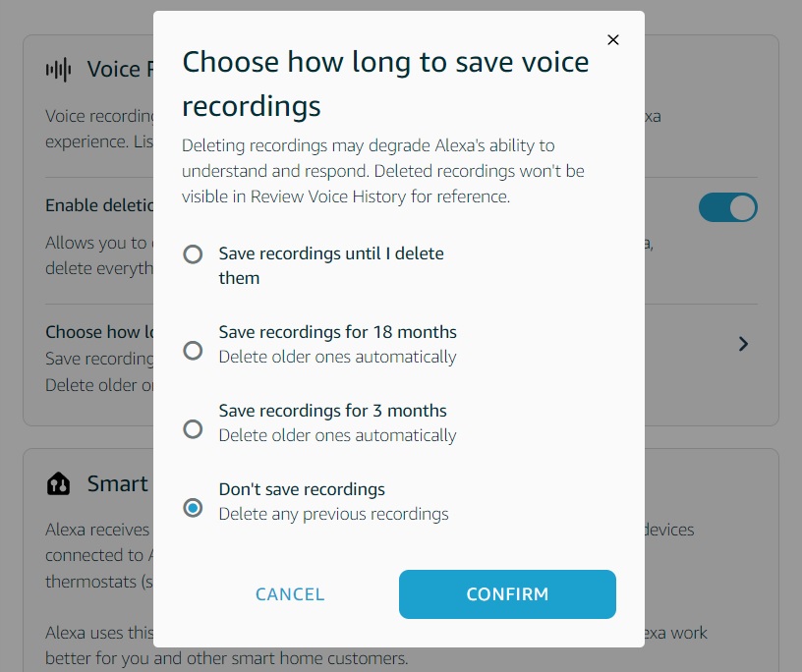Click the dialog title 'Choose how long to save'

[385, 83]
